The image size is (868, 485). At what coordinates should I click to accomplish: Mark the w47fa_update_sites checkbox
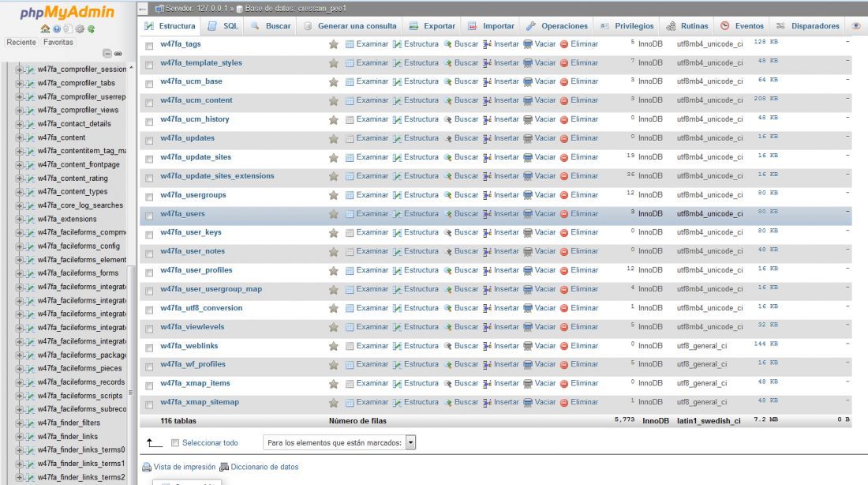click(149, 159)
